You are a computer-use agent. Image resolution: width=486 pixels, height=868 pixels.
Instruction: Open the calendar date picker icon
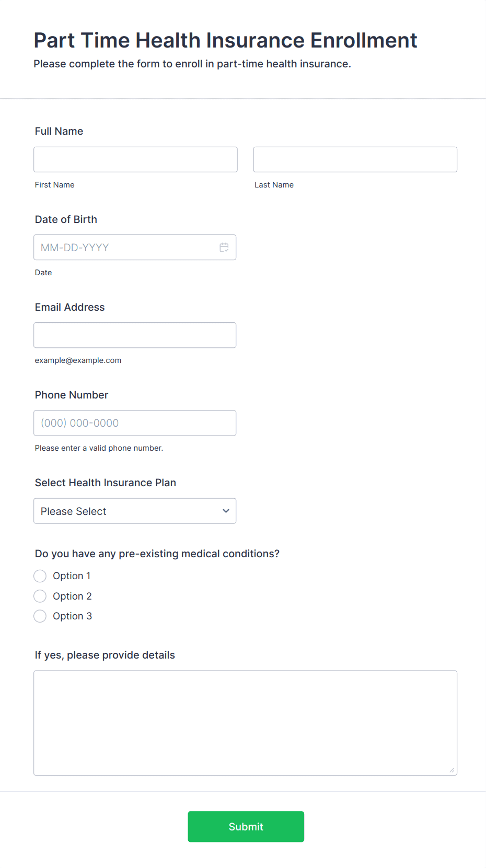pyautogui.click(x=224, y=248)
